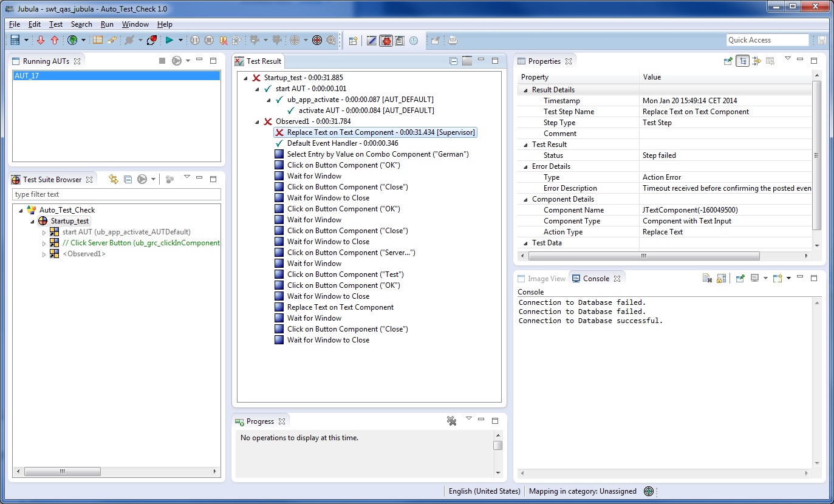Image resolution: width=834 pixels, height=504 pixels.
Task: Select the Click on Button Component ("Test") step
Action: (x=339, y=274)
